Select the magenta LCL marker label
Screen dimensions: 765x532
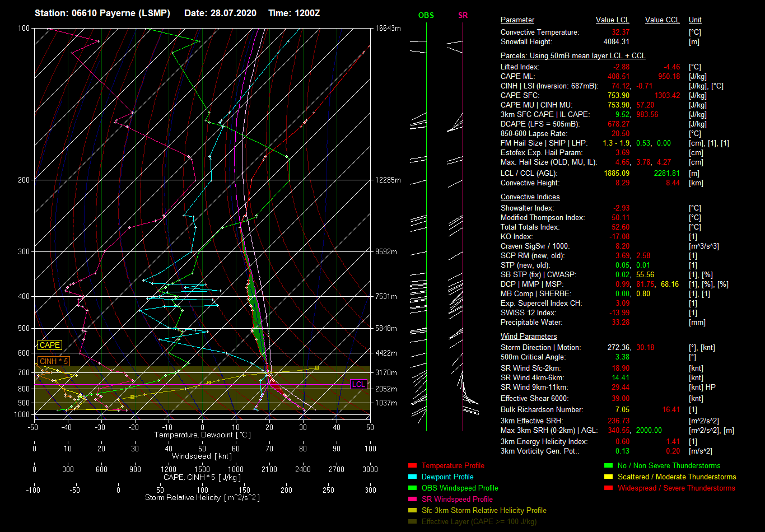(x=358, y=384)
